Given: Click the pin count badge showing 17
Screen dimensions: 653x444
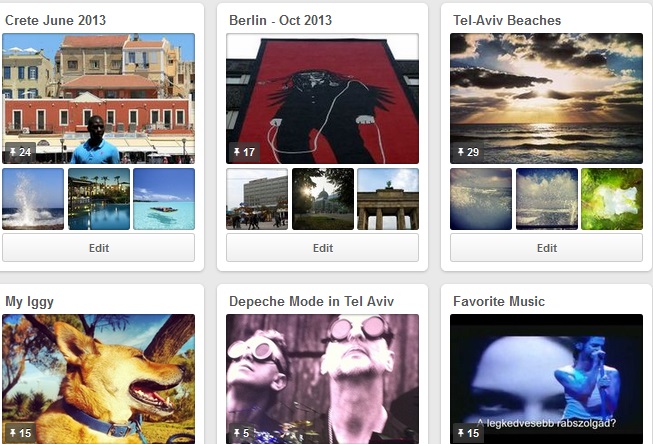Looking at the screenshot, I should [244, 152].
